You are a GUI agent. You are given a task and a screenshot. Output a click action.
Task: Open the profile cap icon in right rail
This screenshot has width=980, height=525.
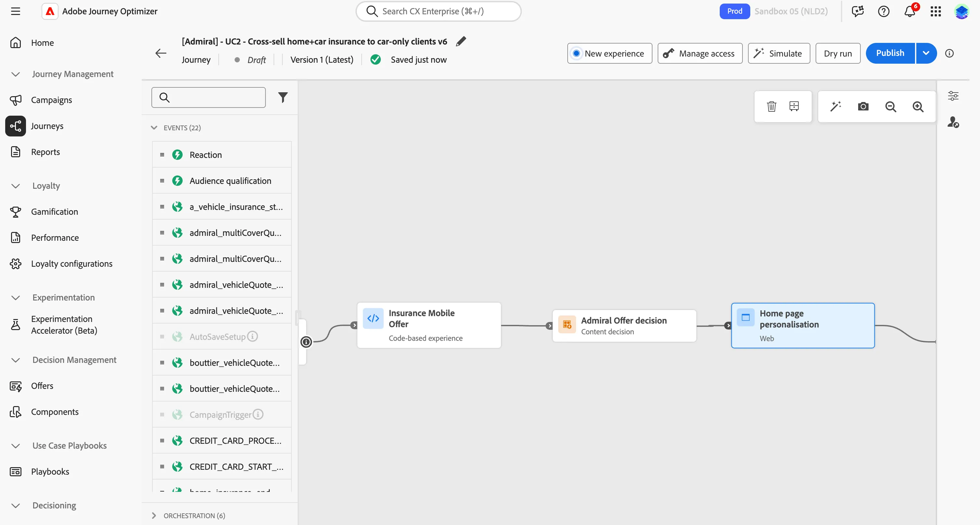(953, 122)
